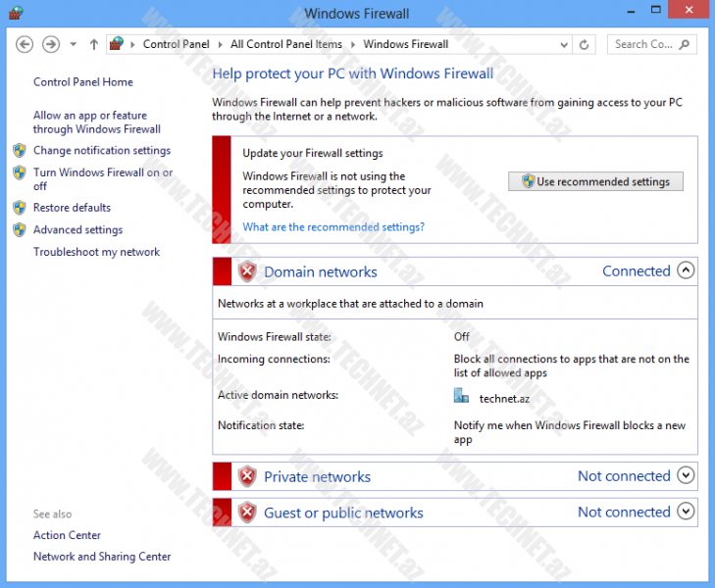Open Action Center under See also

[x=67, y=535]
